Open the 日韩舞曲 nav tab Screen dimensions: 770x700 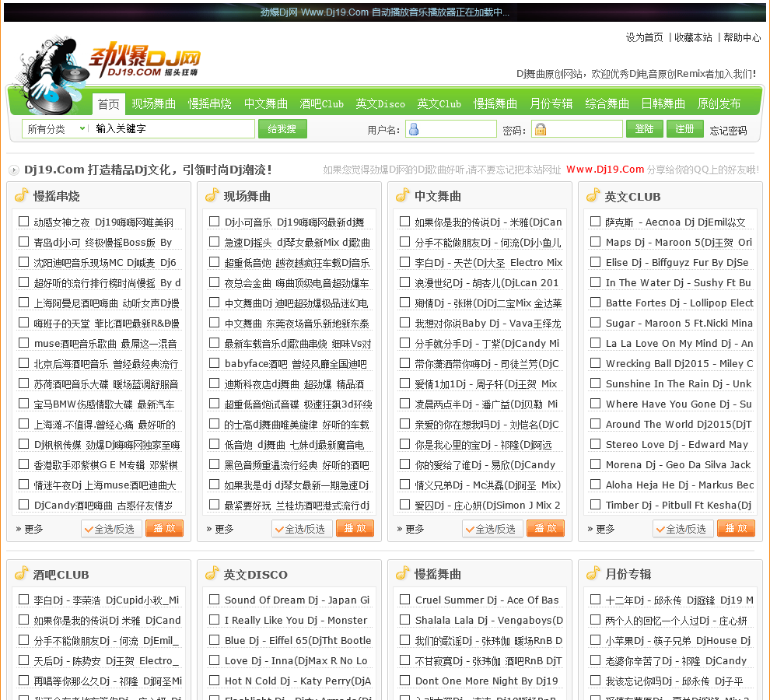pos(663,103)
